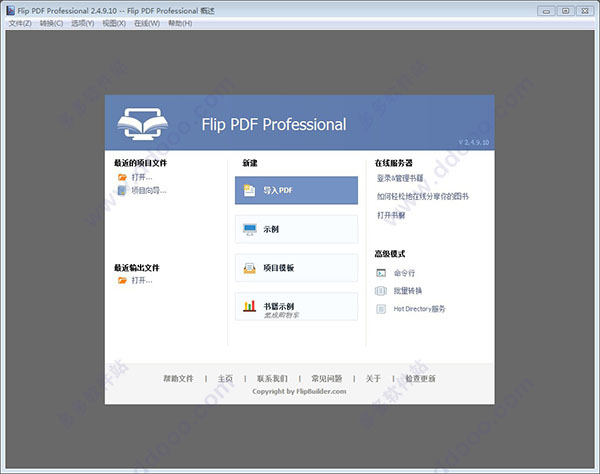Viewport: 600px width, 474px height.
Task: Open the 选项(Y) menu
Action: tap(83, 23)
